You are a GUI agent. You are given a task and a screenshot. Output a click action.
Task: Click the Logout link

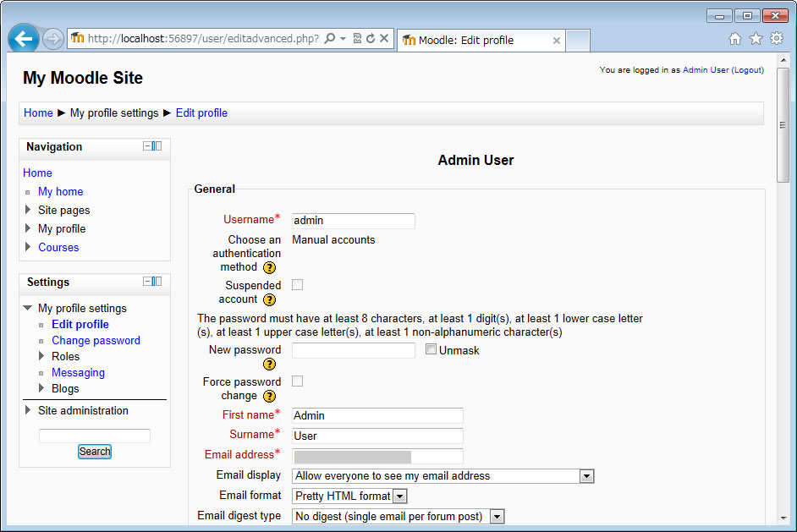(x=747, y=70)
